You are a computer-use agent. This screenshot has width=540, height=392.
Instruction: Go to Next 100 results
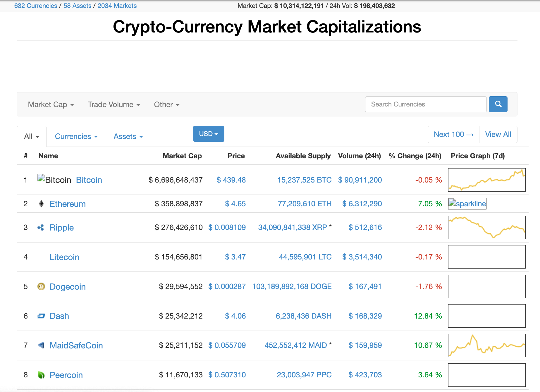point(453,134)
